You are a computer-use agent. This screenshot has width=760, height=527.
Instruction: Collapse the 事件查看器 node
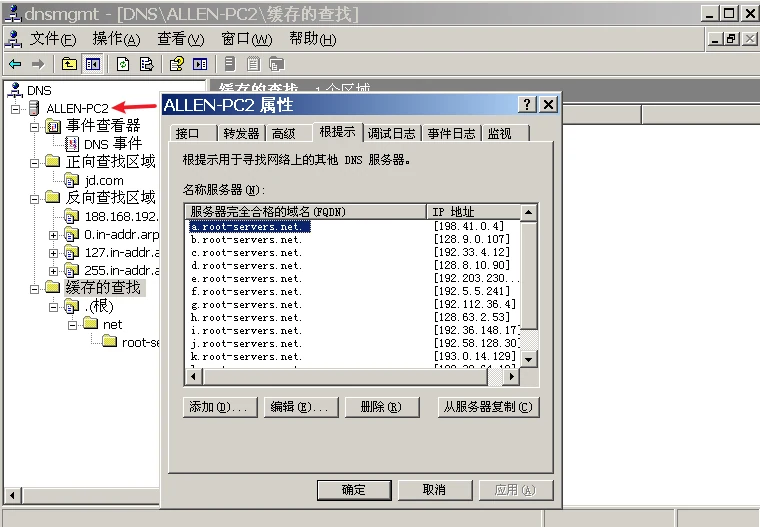click(x=34, y=128)
